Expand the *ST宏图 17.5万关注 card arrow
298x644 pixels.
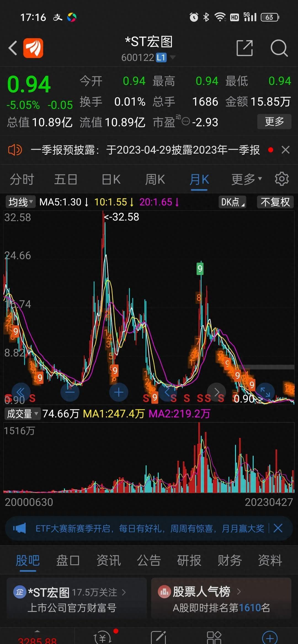[124, 592]
